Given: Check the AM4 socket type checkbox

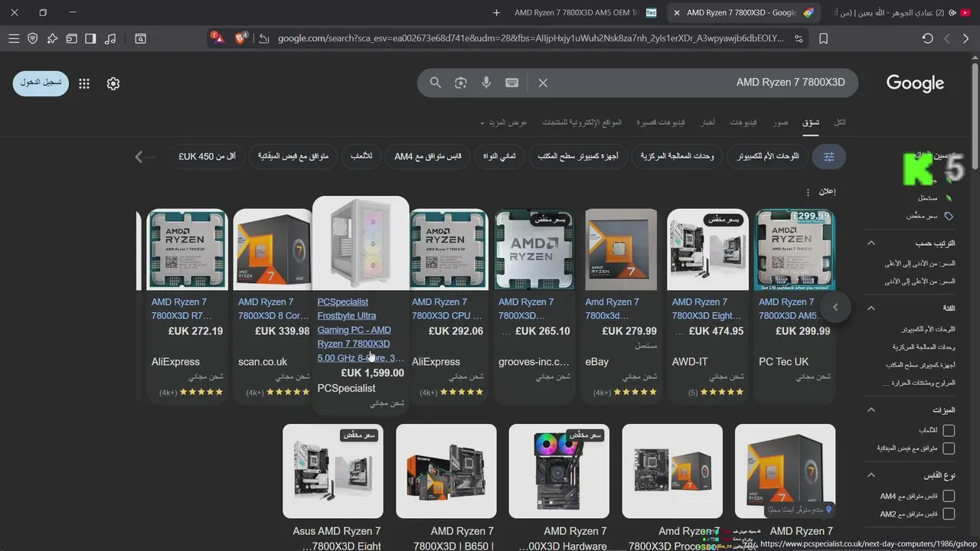Looking at the screenshot, I should click(949, 496).
